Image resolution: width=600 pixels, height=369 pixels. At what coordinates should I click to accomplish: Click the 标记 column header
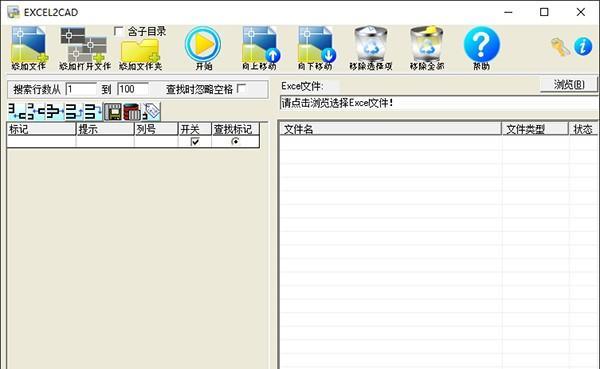tap(41, 129)
